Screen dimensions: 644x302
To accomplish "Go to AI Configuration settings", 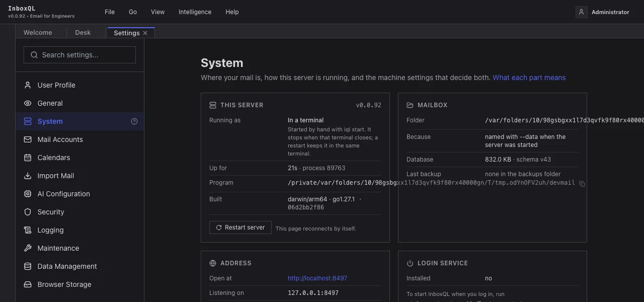I will [x=79, y=194].
